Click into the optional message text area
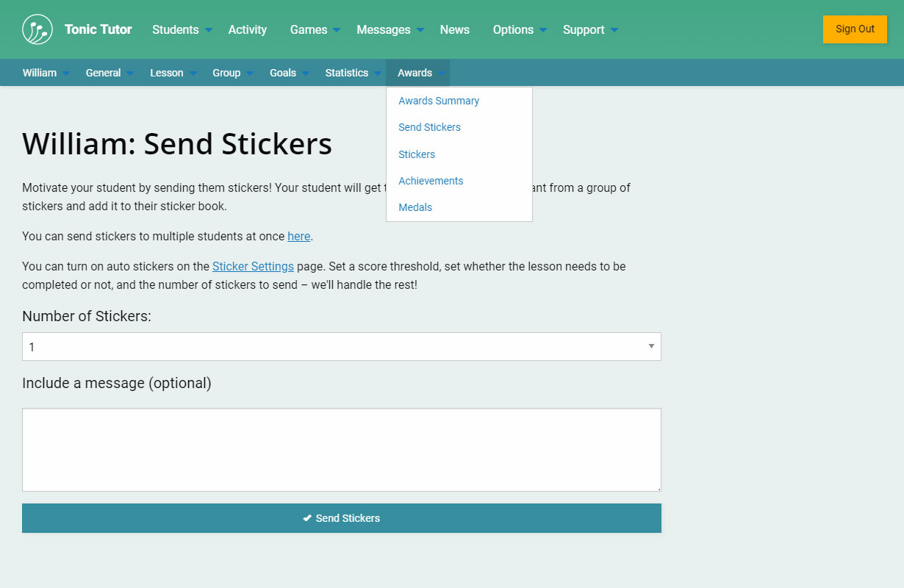 point(341,450)
